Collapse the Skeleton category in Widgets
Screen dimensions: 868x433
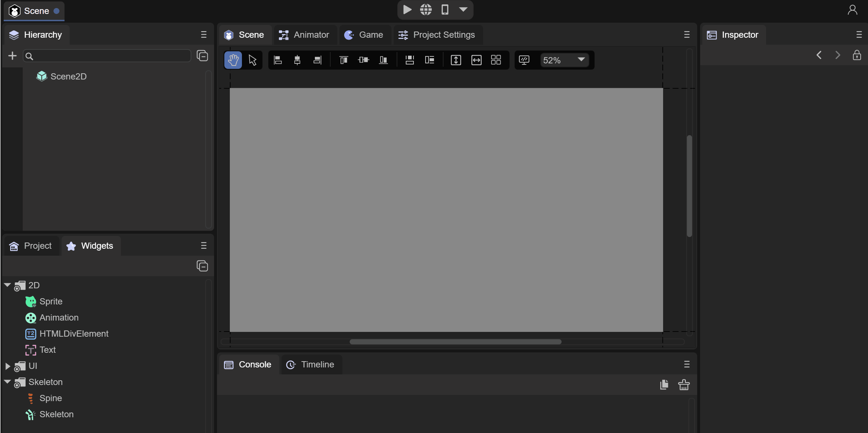click(7, 382)
